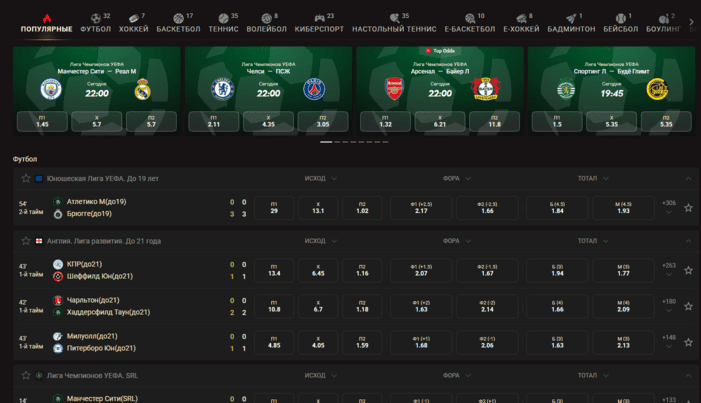Image resolution: width=701 pixels, height=403 pixels.
Task: Click the Popular flame icon
Action: pos(47,18)
